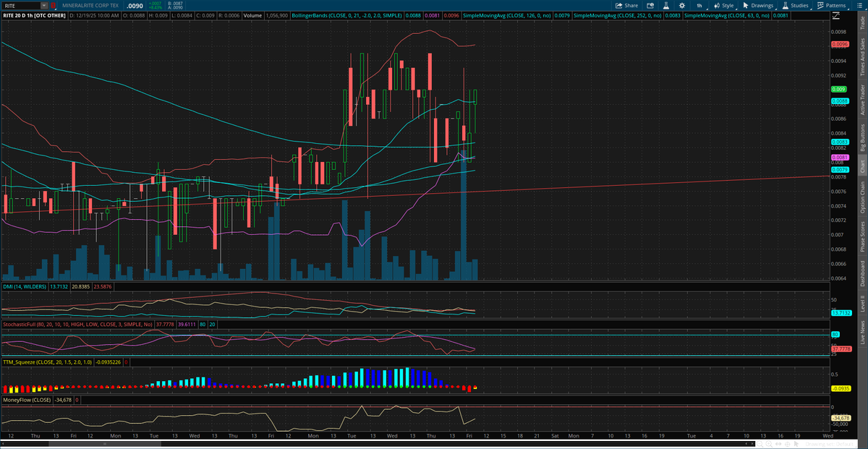868x449 pixels.
Task: Click the RITE 20 D 1h chart title
Action: click(x=33, y=15)
